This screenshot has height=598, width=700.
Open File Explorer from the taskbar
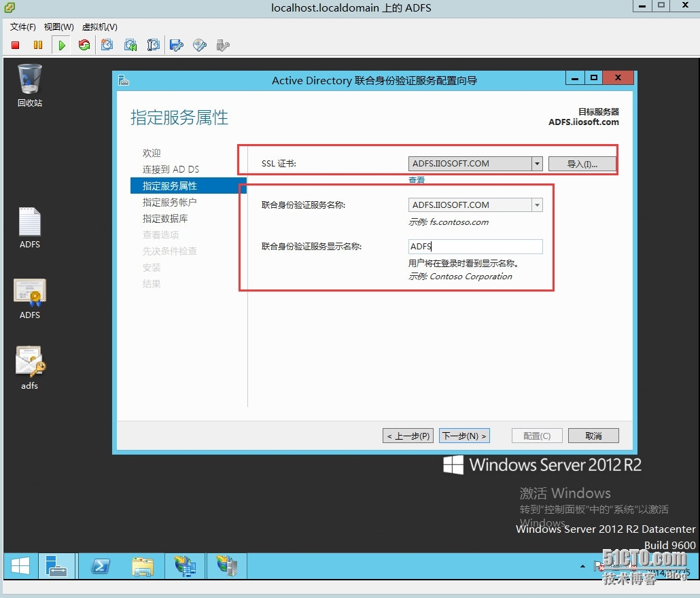pyautogui.click(x=143, y=566)
